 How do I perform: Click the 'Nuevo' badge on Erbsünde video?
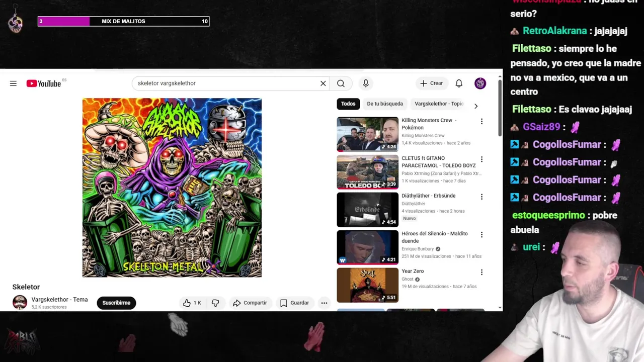pyautogui.click(x=409, y=218)
